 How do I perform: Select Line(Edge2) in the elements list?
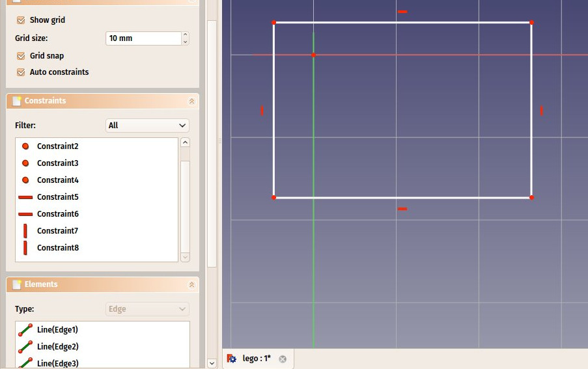tap(102, 346)
